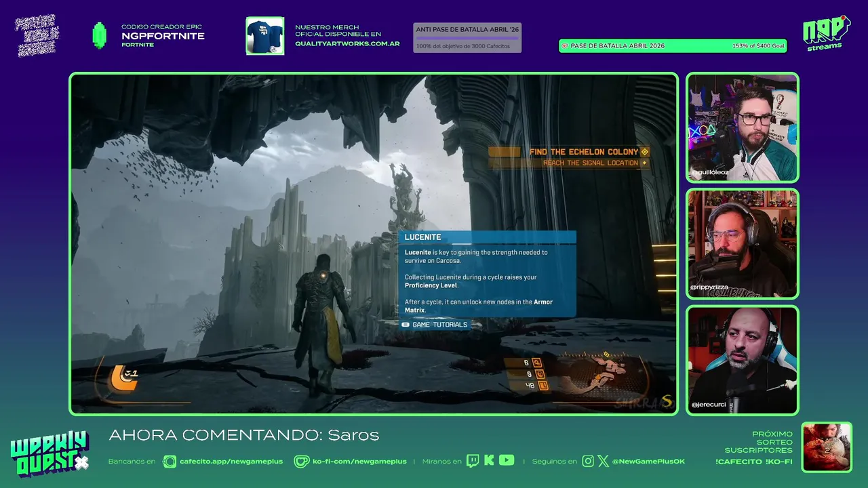This screenshot has width=868, height=488.
Task: Click the 'AHORA COMENTANDO: Saros' title
Action: [243, 435]
